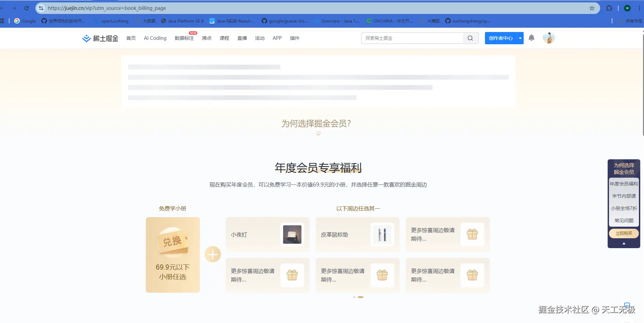Click the 立即购买 button
This screenshot has height=323, width=644.
[624, 233]
